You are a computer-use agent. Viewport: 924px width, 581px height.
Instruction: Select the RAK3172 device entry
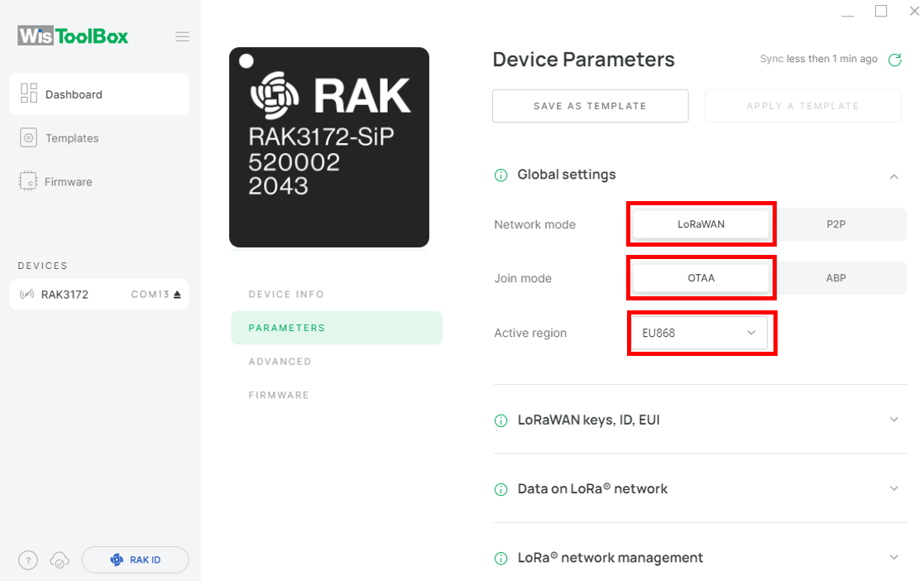pyautogui.click(x=99, y=295)
